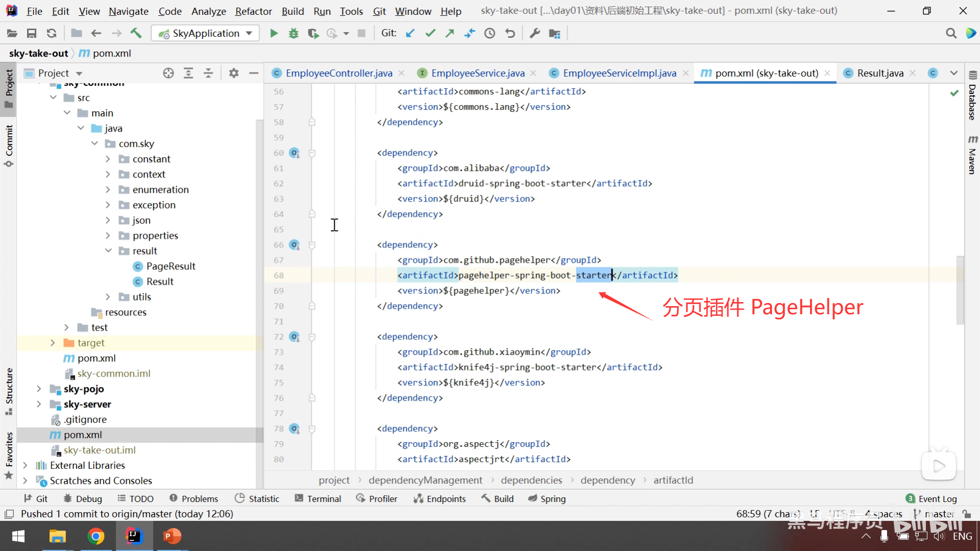This screenshot has height=551, width=980.
Task: Toggle the Database side panel
Action: (972, 97)
